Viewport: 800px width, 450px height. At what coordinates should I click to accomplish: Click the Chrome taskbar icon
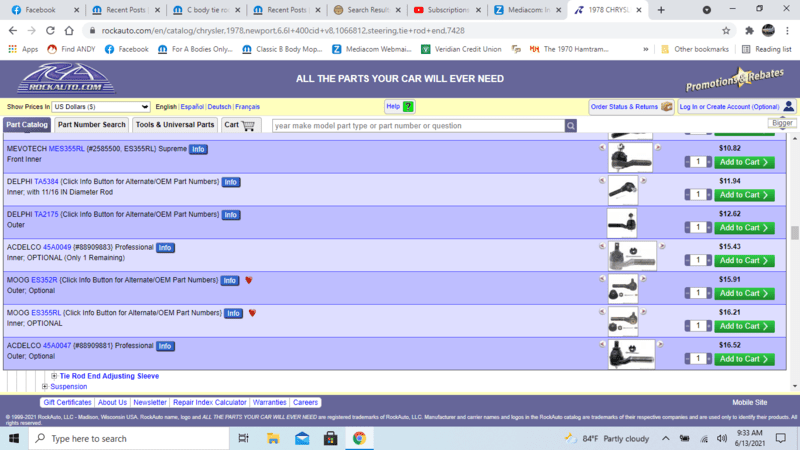click(x=359, y=438)
